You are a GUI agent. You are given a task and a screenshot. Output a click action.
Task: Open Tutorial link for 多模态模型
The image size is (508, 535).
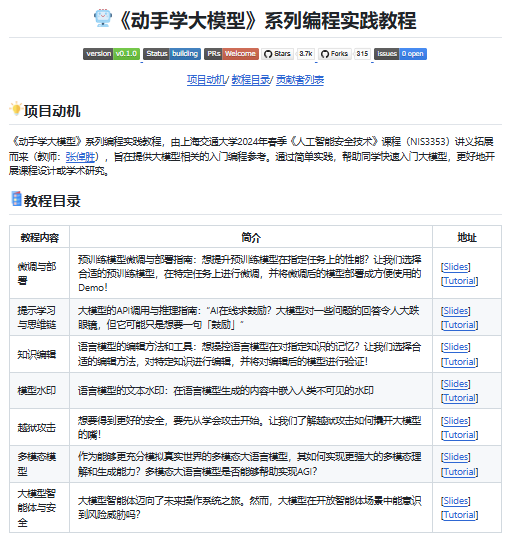click(x=460, y=472)
